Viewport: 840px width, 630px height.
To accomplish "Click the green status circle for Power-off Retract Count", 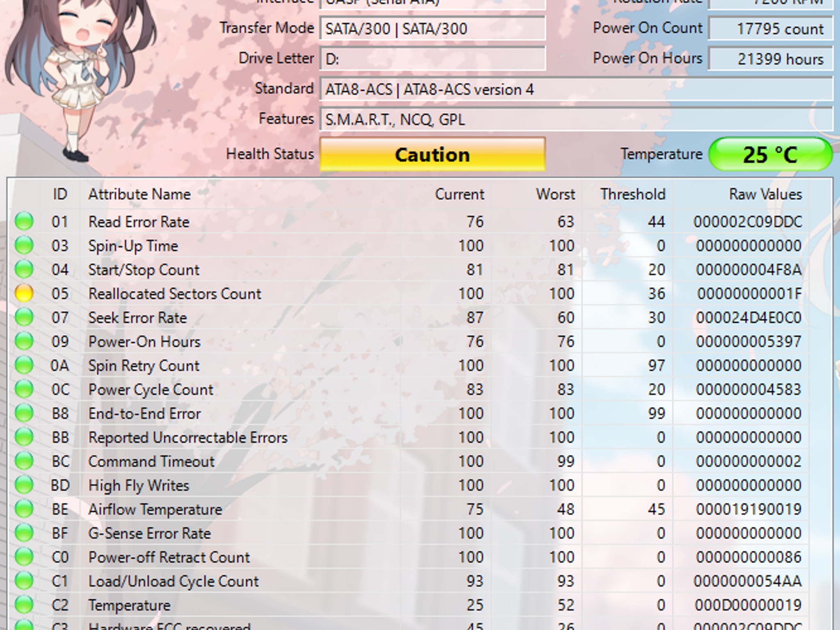I will (24, 557).
